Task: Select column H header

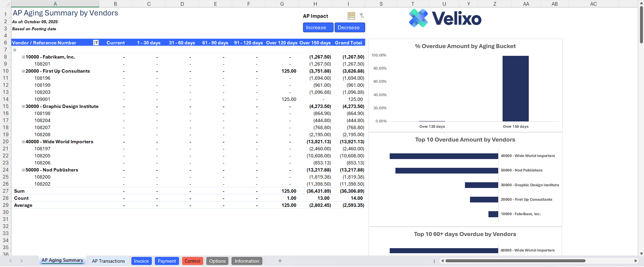Action: coord(315,4)
